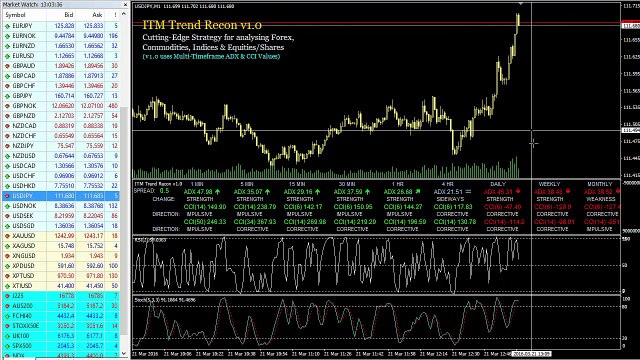Select the highlighted USDJPY symbol row
The height and width of the screenshot is (360, 640).
click(x=61, y=196)
